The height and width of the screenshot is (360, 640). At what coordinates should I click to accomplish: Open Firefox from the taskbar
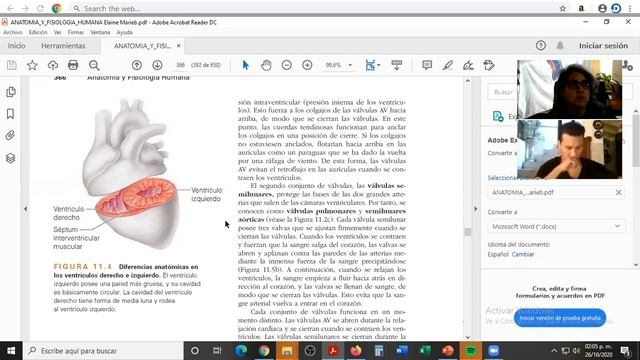pos(356,351)
